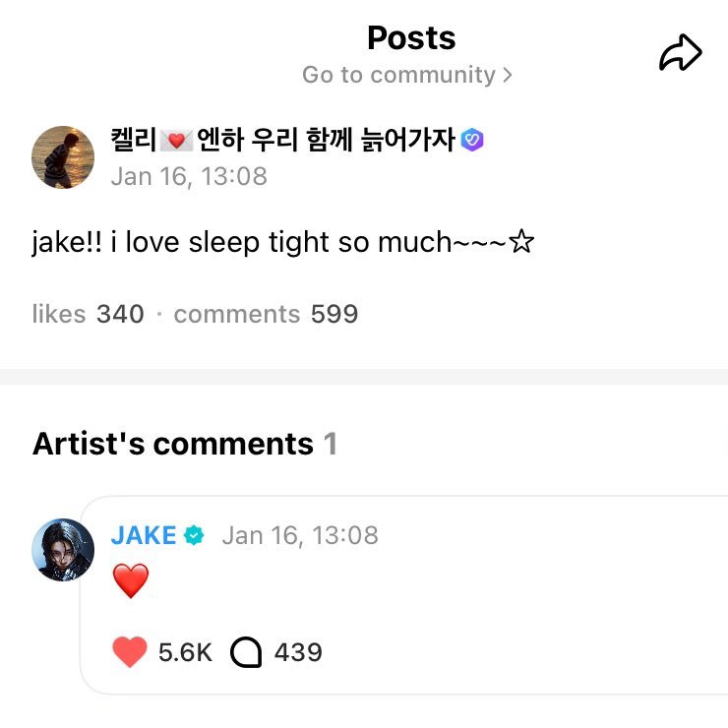Viewport: 728px width, 728px height.
Task: Open the "i love sleep tight" post text
Action: point(282,242)
